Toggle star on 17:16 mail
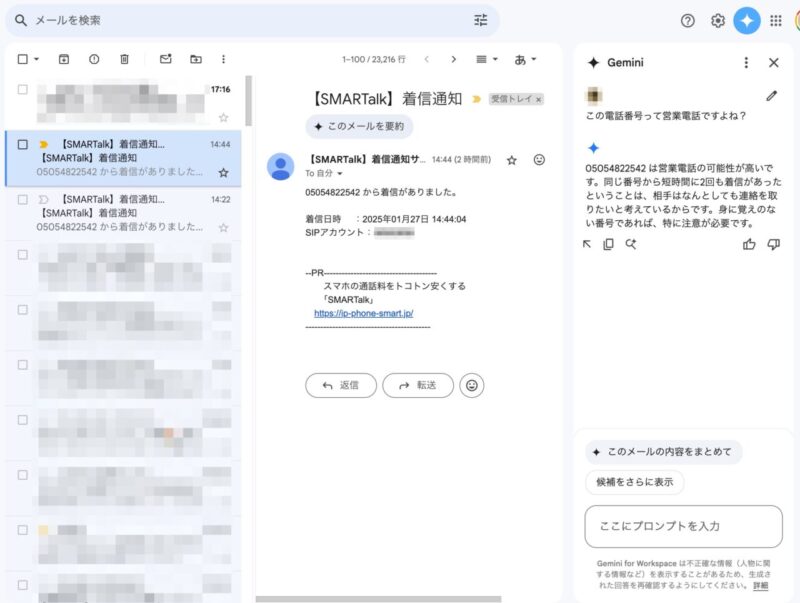The width and height of the screenshot is (800, 603). [x=223, y=118]
